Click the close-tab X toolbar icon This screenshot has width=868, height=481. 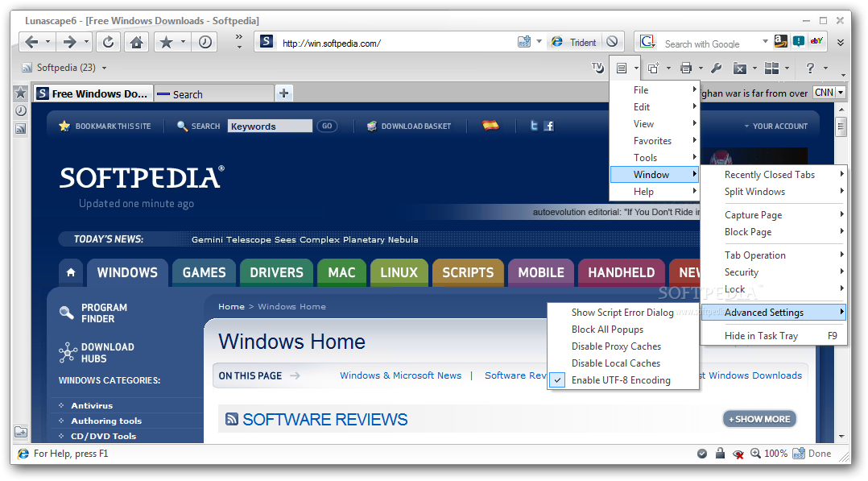pos(739,68)
